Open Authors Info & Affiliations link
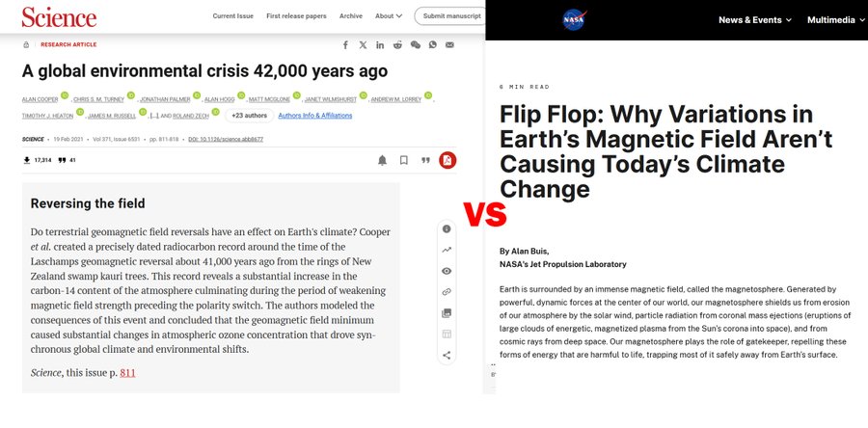 click(x=316, y=116)
